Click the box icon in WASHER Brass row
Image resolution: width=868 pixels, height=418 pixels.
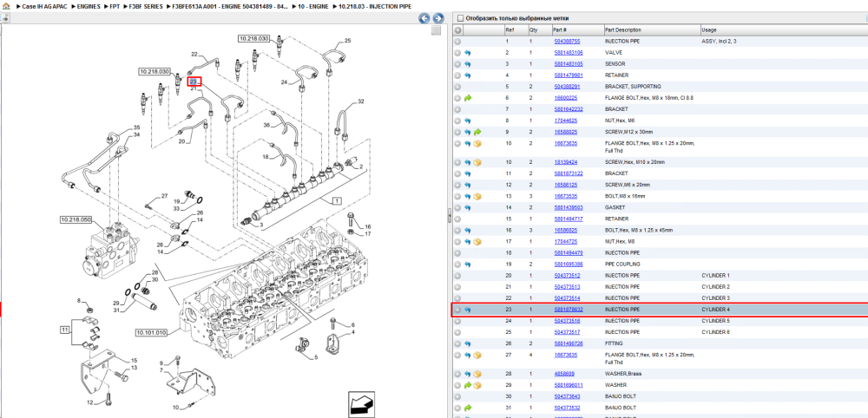[477, 374]
